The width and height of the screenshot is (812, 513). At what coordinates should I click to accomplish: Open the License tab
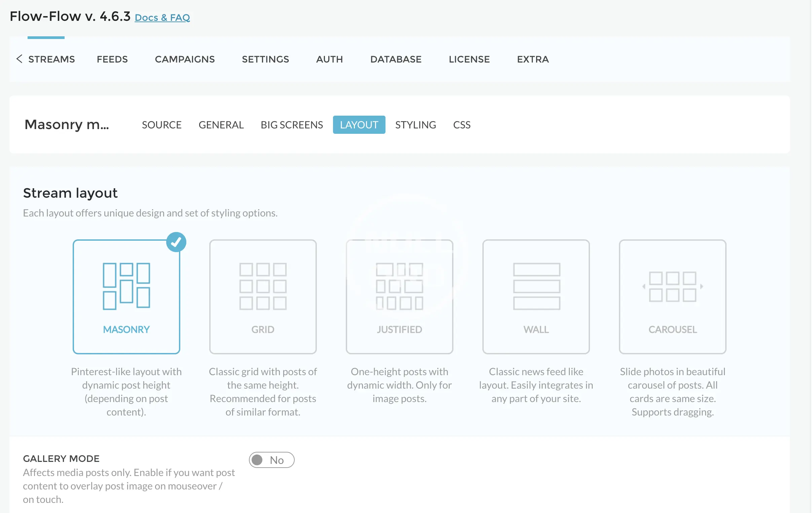click(x=469, y=59)
